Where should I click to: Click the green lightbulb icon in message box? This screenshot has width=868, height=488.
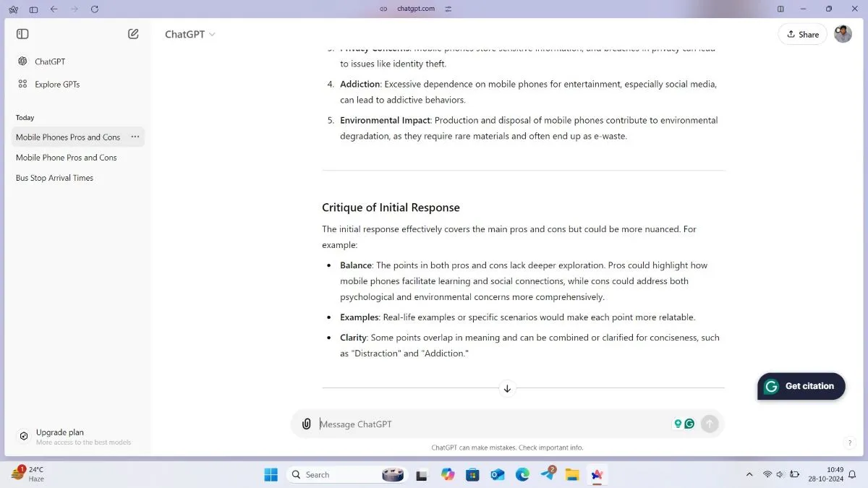(678, 424)
